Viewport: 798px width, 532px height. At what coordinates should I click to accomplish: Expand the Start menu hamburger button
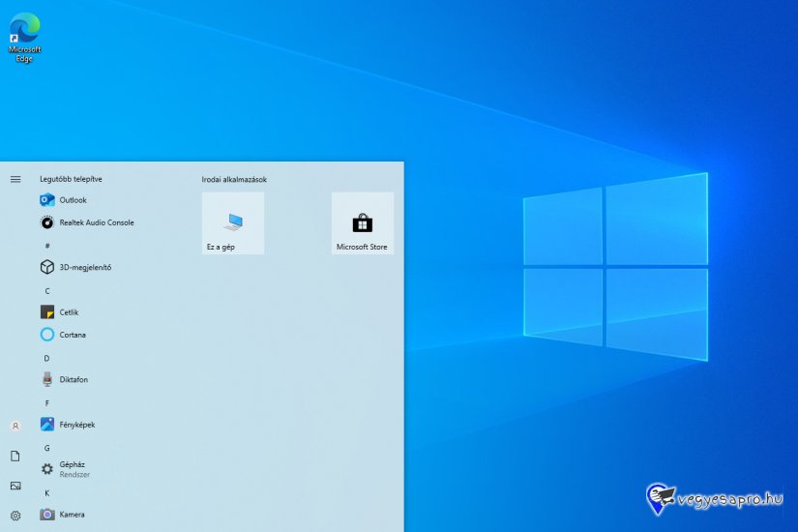click(15, 179)
